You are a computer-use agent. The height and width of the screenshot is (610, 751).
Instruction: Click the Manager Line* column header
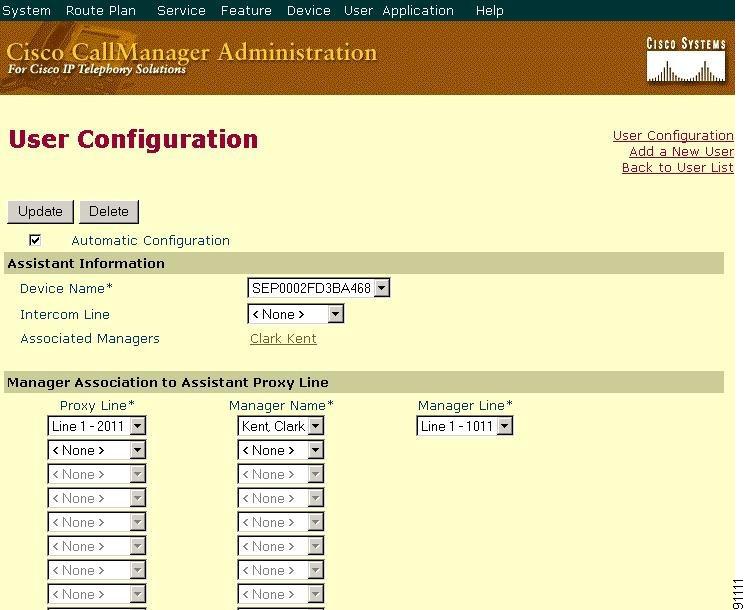[465, 406]
